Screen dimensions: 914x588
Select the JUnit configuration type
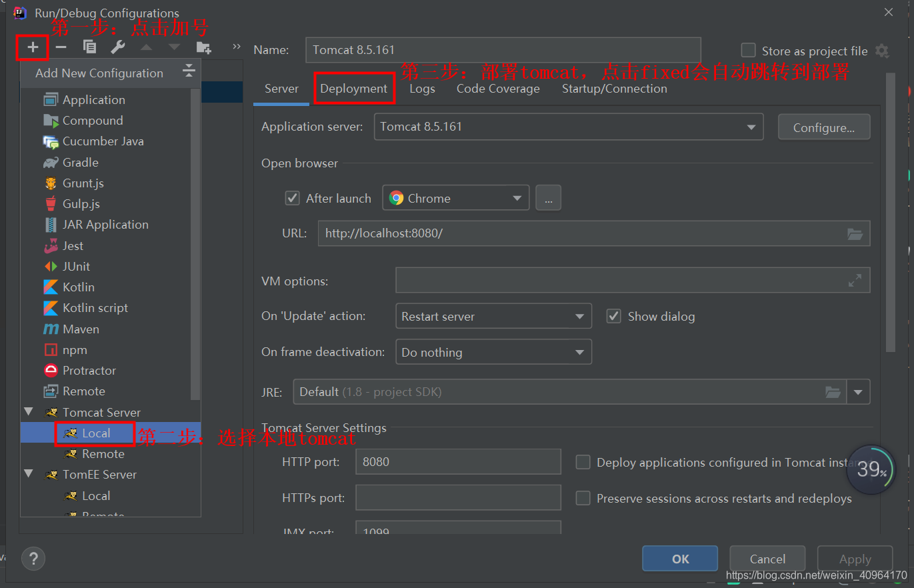[75, 266]
